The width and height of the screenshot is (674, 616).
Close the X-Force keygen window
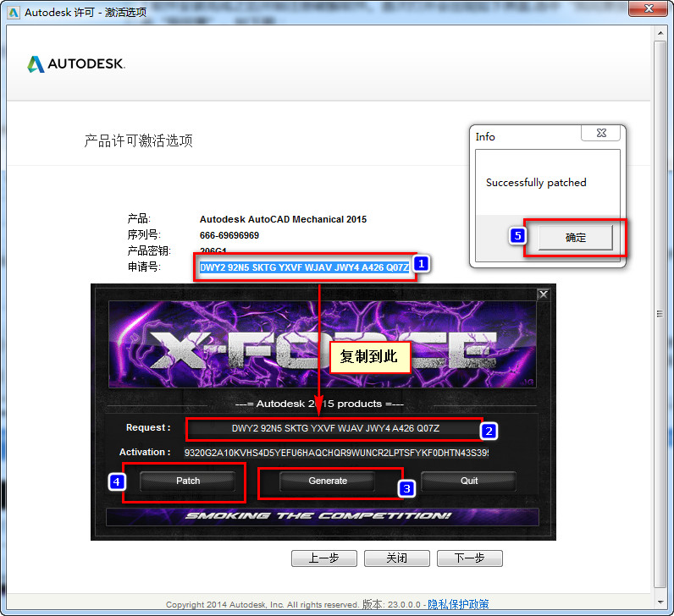[x=544, y=294]
